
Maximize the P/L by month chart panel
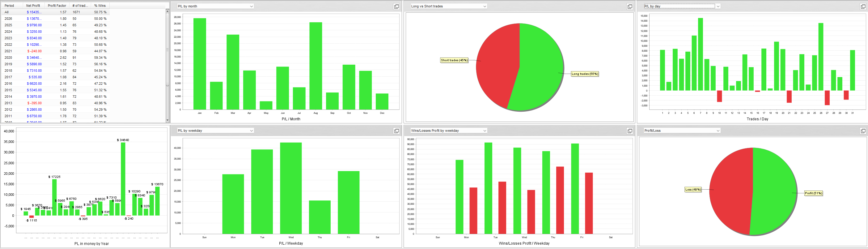coord(396,6)
